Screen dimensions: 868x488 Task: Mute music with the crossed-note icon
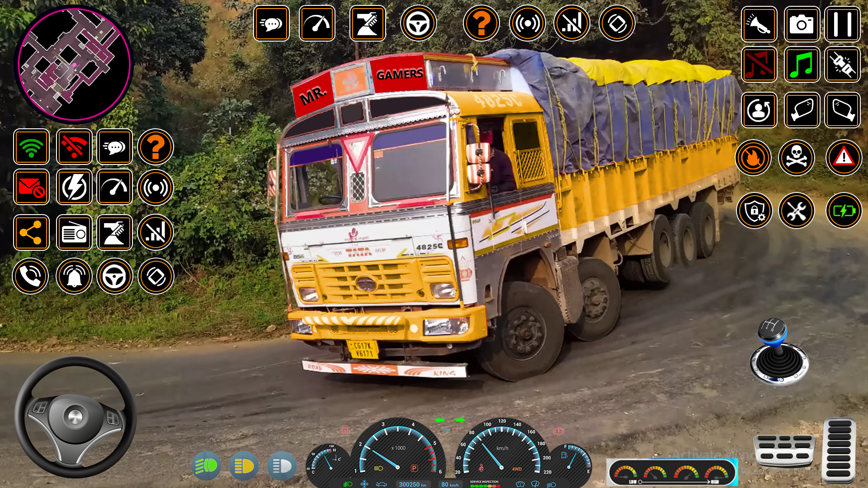click(x=759, y=65)
